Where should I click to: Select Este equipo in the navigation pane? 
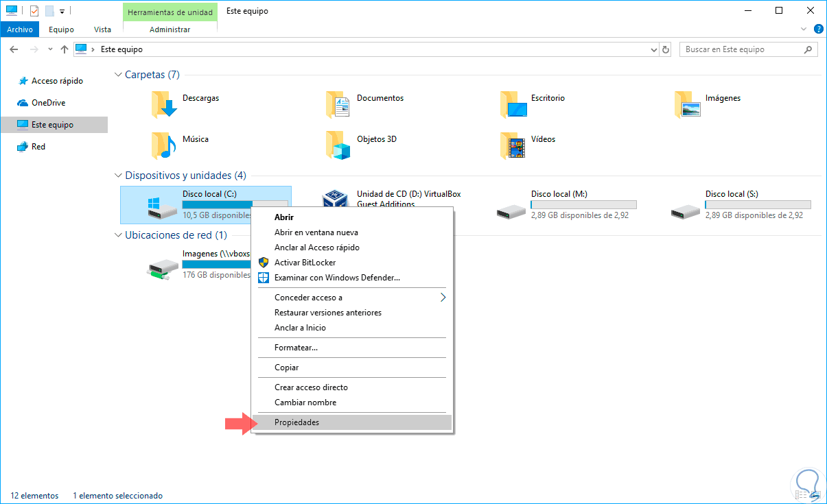pos(54,125)
